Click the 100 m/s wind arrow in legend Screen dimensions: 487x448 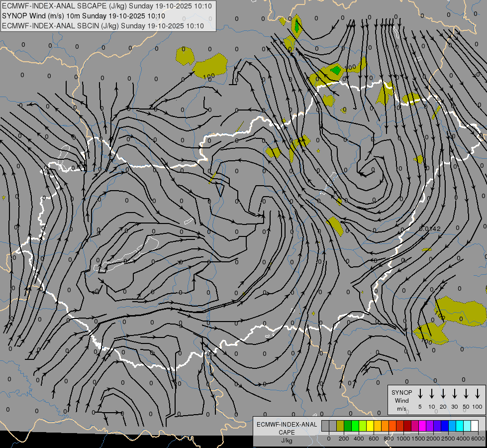pyautogui.click(x=478, y=393)
